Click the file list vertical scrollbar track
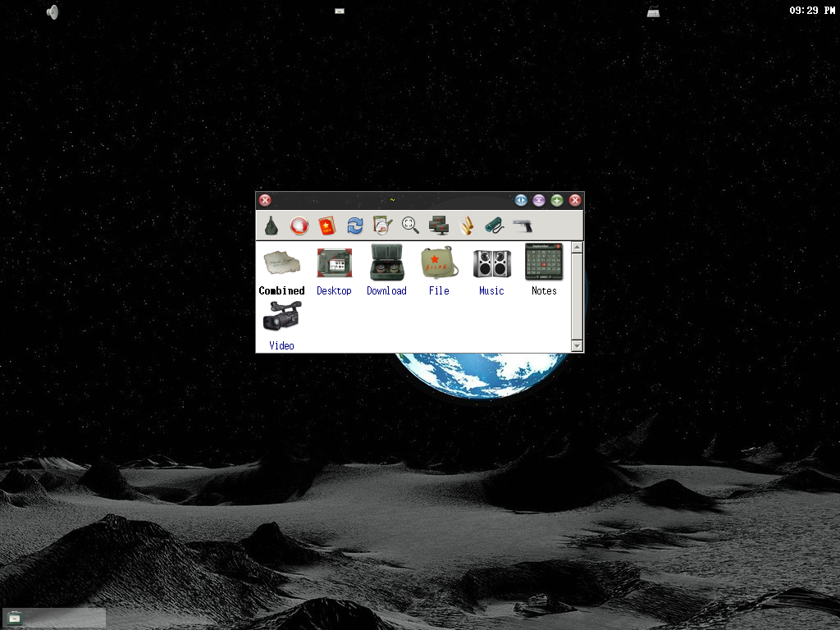 [x=577, y=297]
